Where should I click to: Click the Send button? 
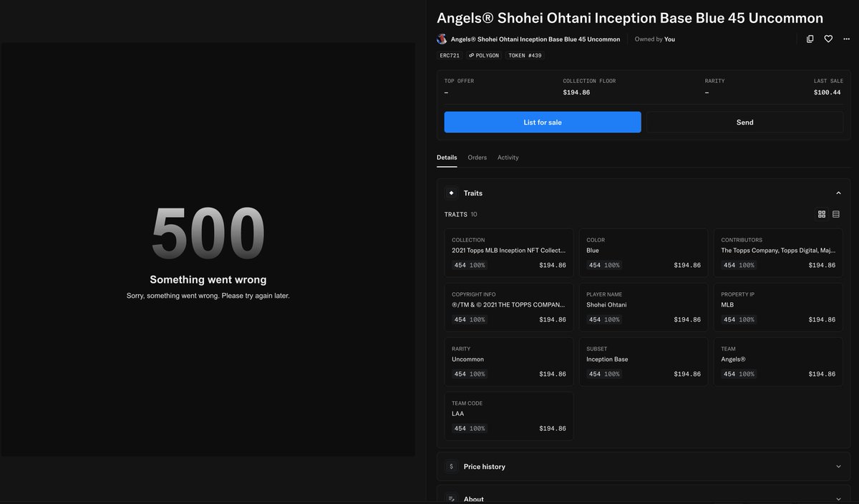(745, 122)
